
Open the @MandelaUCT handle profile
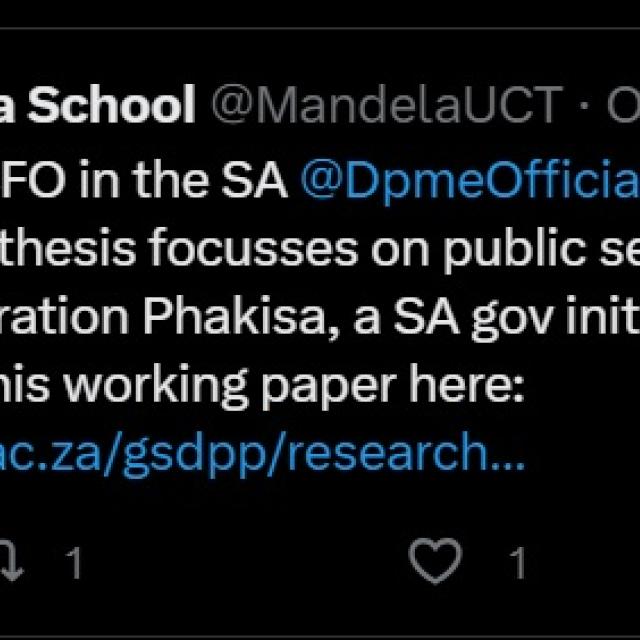coord(387,104)
